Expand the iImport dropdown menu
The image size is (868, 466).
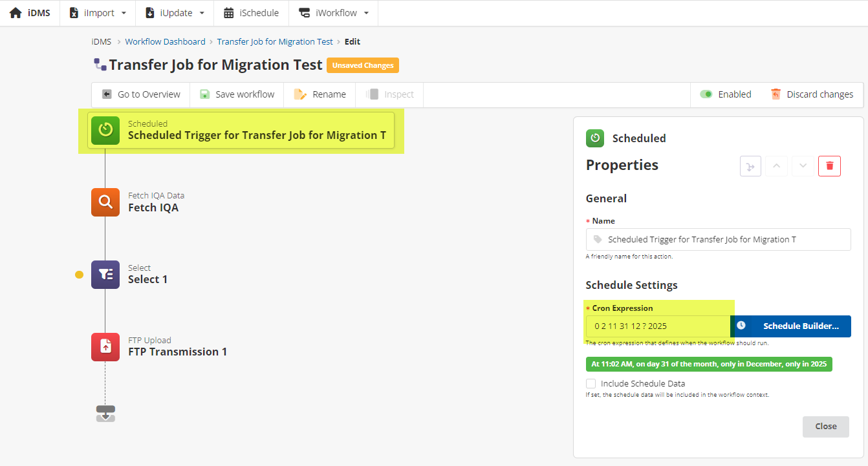tap(98, 13)
